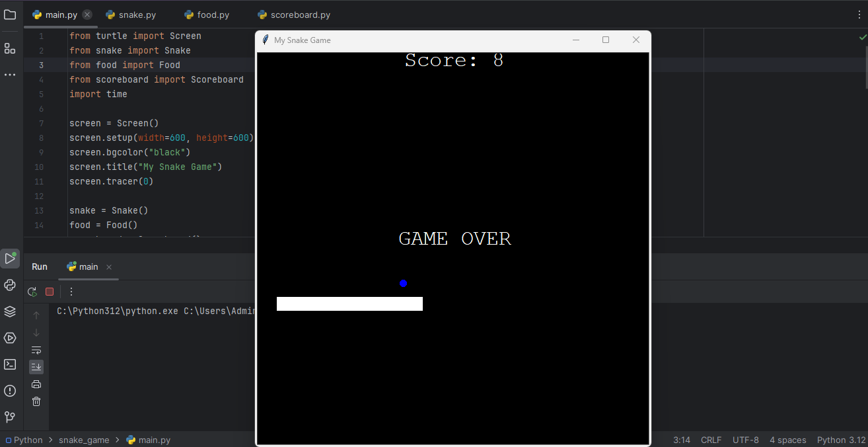
Task: Toggle the Run tool window button
Action: point(10,259)
